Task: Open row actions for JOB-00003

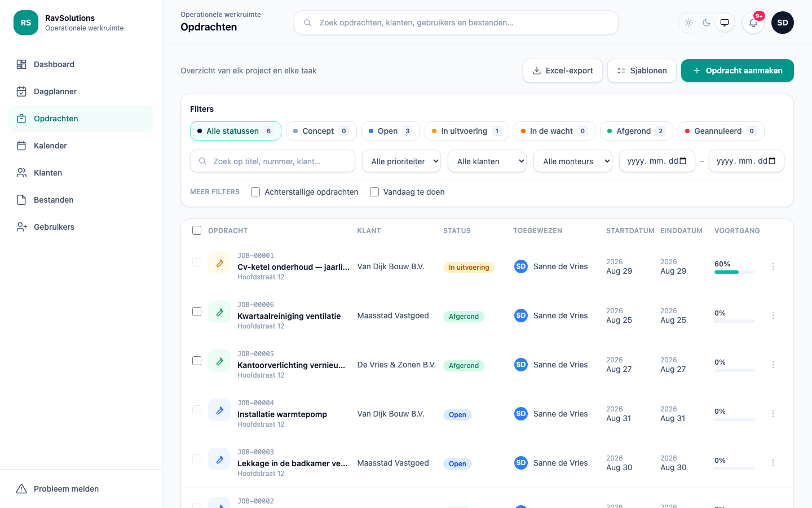Action: pyautogui.click(x=773, y=463)
